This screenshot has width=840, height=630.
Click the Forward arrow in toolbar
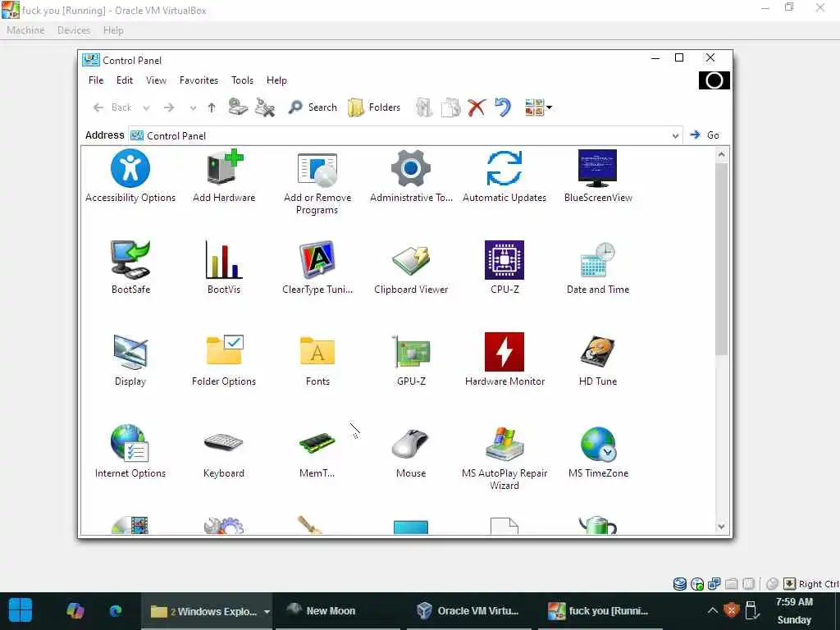pyautogui.click(x=169, y=107)
